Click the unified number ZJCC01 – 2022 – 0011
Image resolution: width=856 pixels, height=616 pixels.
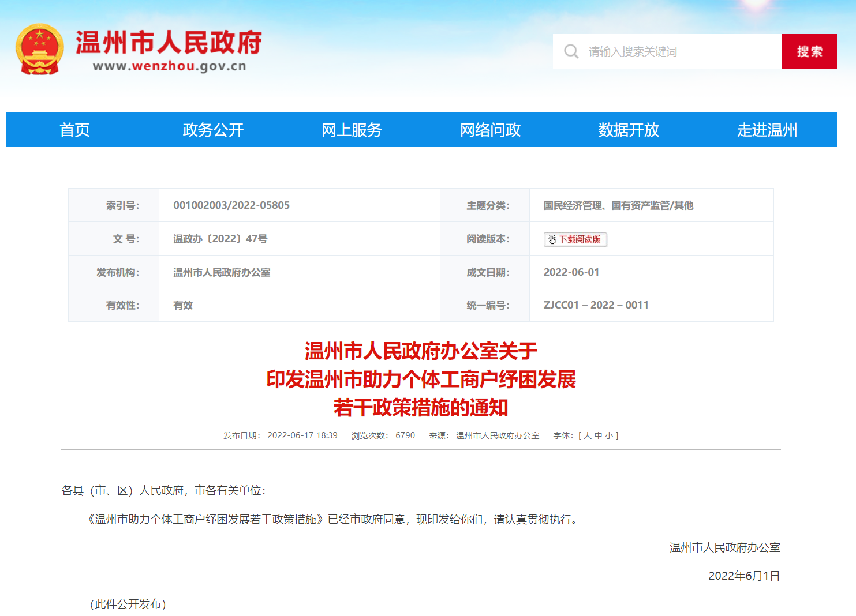(596, 305)
